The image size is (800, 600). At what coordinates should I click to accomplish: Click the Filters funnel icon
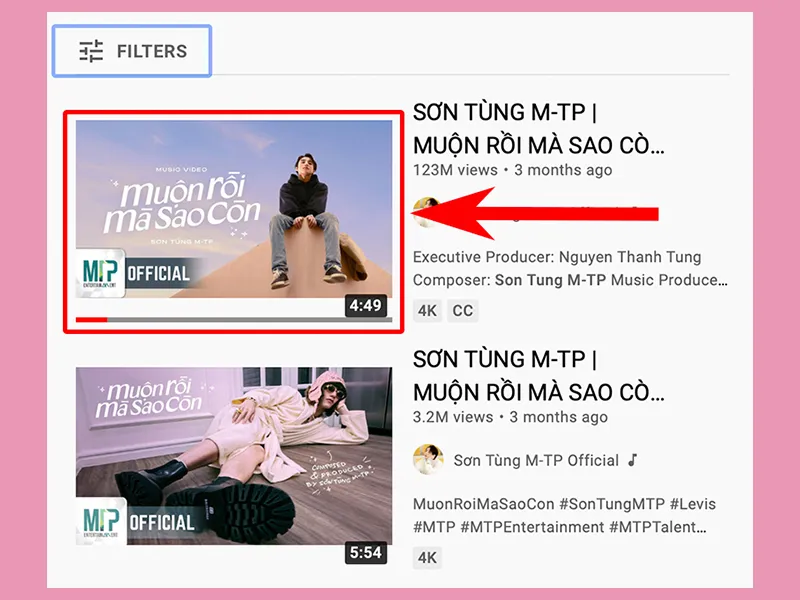[x=88, y=50]
